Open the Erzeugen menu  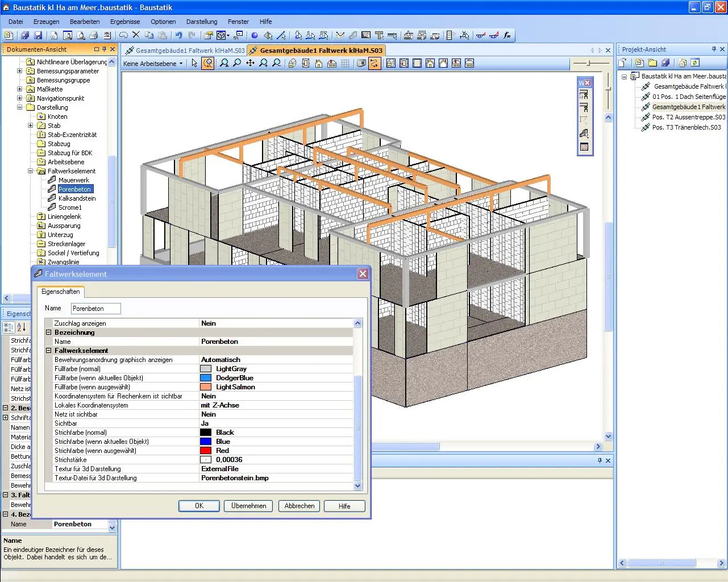pyautogui.click(x=46, y=22)
